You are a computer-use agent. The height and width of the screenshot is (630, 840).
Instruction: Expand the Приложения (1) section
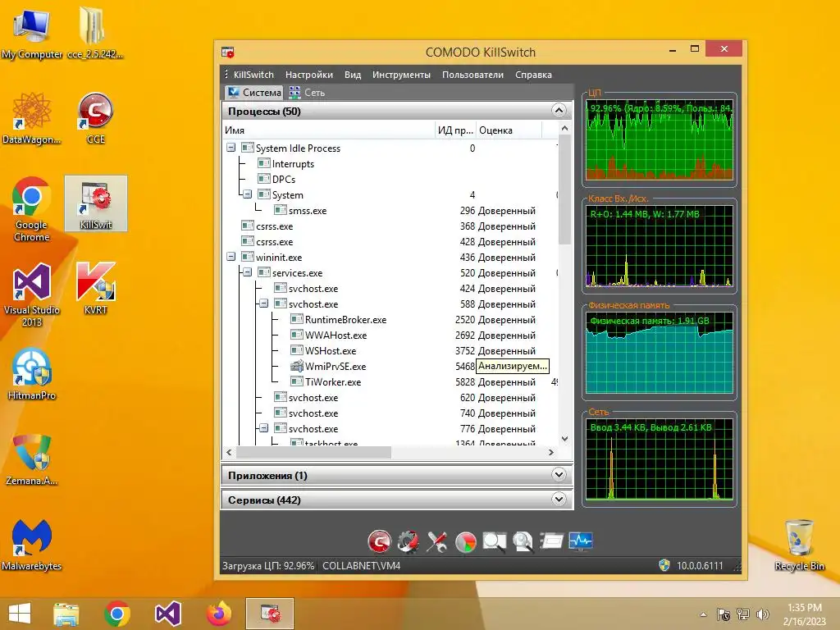coord(559,475)
